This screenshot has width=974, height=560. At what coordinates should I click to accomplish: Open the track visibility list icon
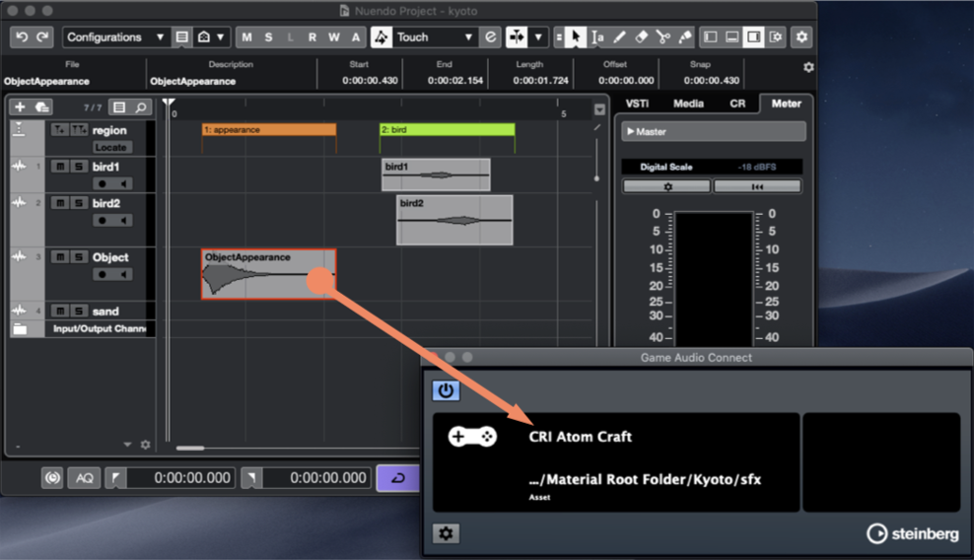click(x=118, y=107)
